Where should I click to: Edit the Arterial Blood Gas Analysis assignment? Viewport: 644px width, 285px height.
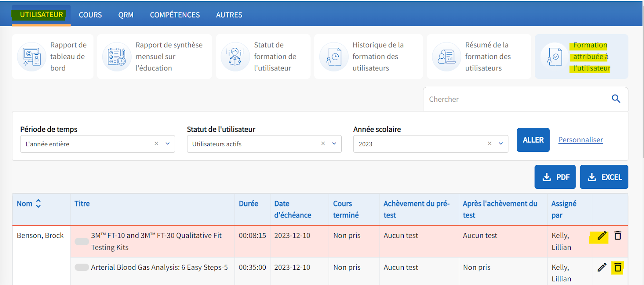click(x=602, y=267)
